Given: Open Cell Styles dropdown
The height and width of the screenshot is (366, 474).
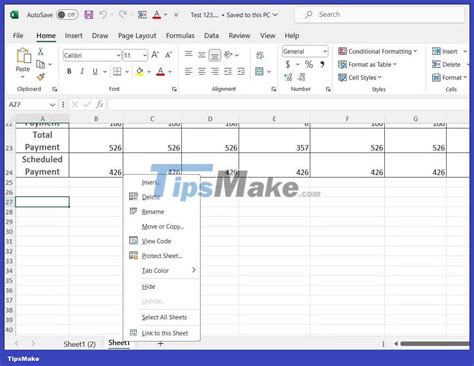Looking at the screenshot, I should point(360,78).
